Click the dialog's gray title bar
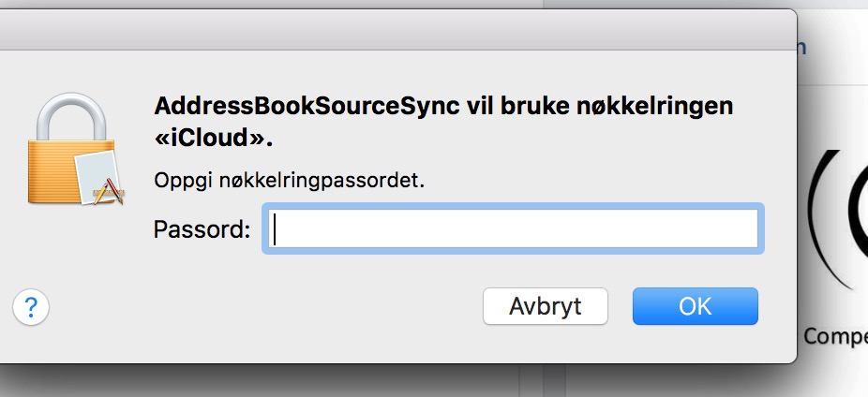The width and height of the screenshot is (868, 397). point(396,30)
